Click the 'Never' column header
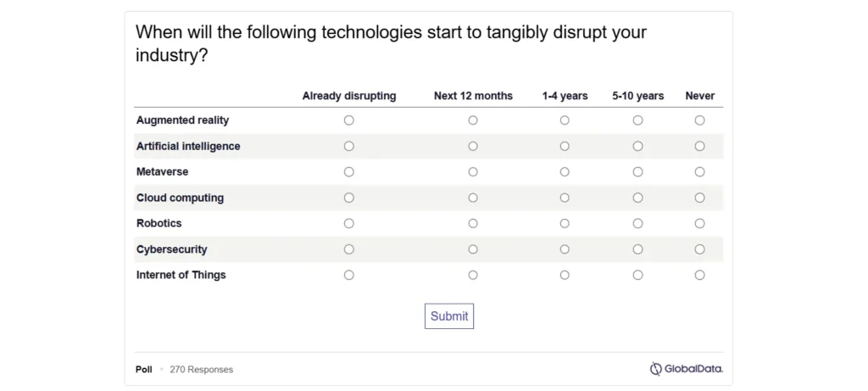 tap(699, 96)
